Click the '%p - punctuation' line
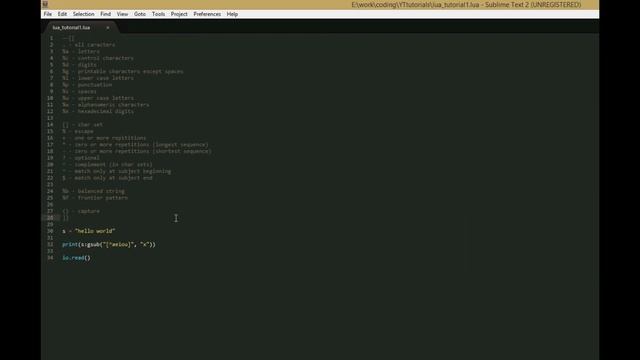Viewport: 640px width, 360px height. [87, 84]
